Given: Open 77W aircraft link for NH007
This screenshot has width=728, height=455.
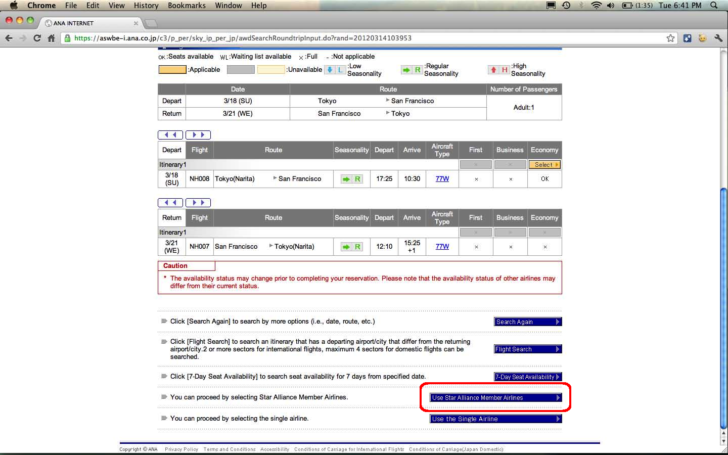Looking at the screenshot, I should coord(442,247).
